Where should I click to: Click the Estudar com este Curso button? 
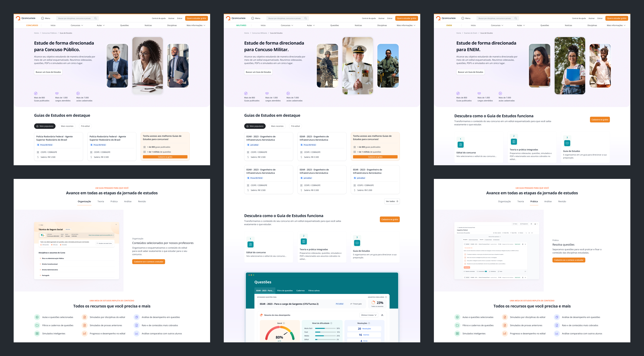104,243
